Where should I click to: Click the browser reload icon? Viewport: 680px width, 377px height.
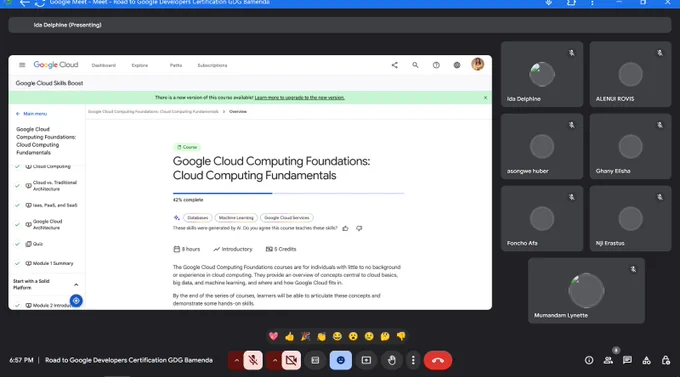click(x=40, y=3)
